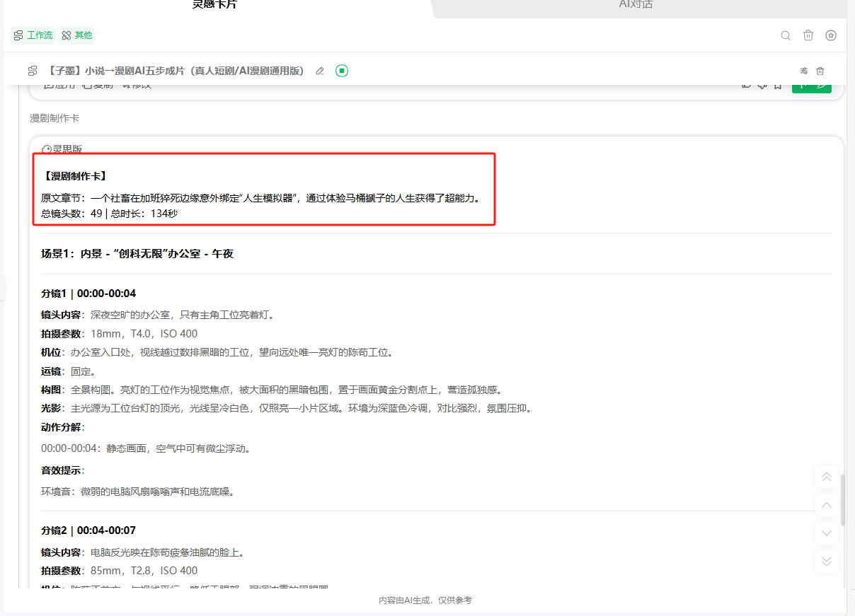Click the 总镜头数：49 | 总时长：134秒 line
The image size is (855, 616).
(110, 213)
